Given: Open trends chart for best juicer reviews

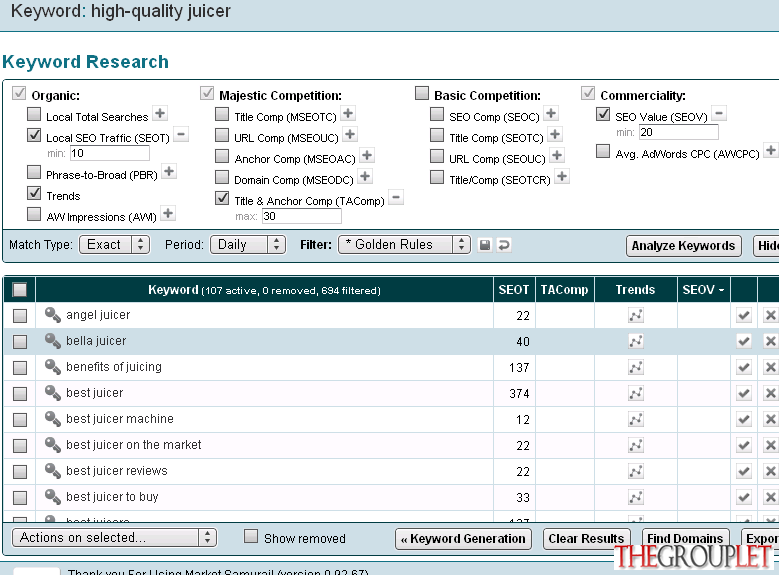Looking at the screenshot, I should click(x=636, y=471).
